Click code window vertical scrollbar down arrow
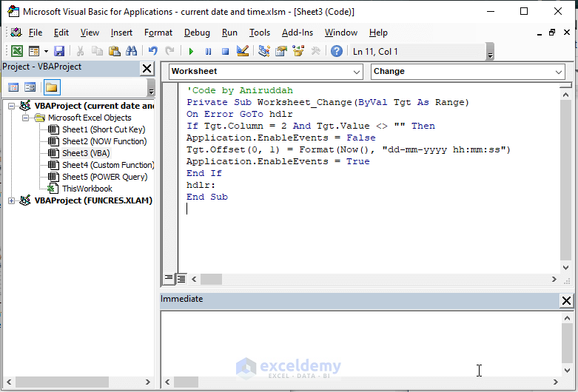The height and width of the screenshot is (392, 578). click(x=566, y=268)
